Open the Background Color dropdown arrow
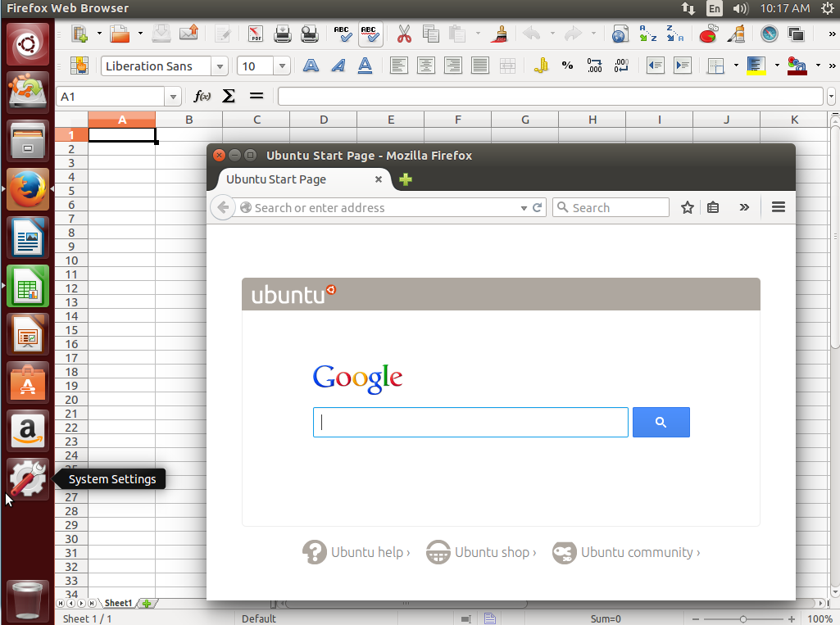 [777, 66]
